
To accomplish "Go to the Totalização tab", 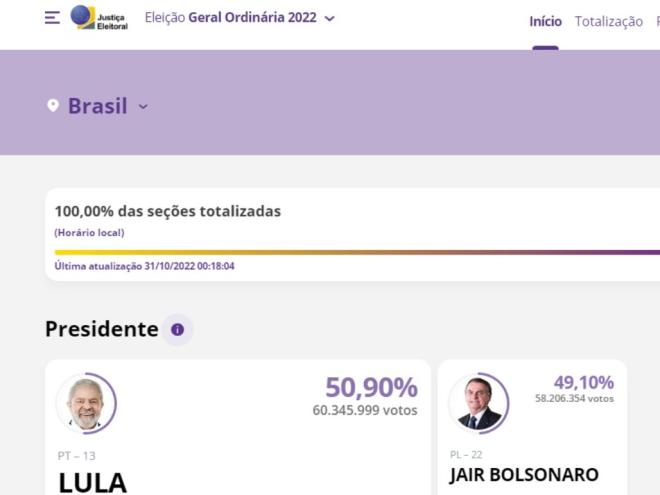I will [x=608, y=21].
